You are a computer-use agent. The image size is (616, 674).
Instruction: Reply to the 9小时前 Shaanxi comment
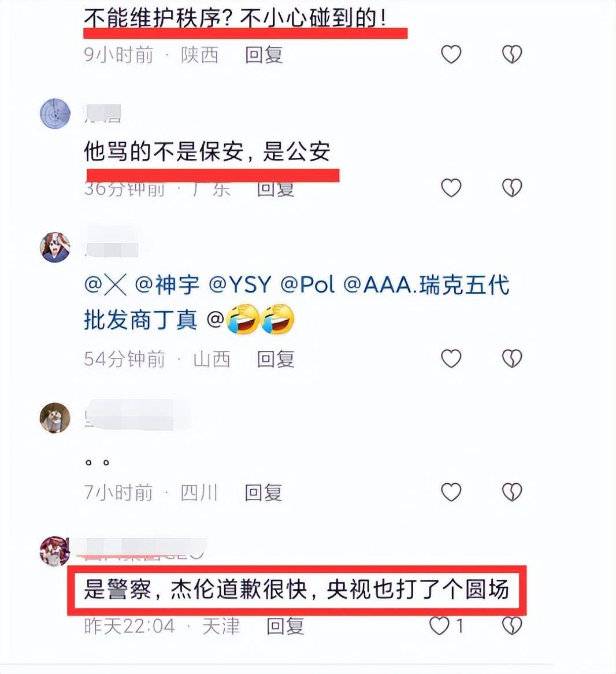[264, 55]
